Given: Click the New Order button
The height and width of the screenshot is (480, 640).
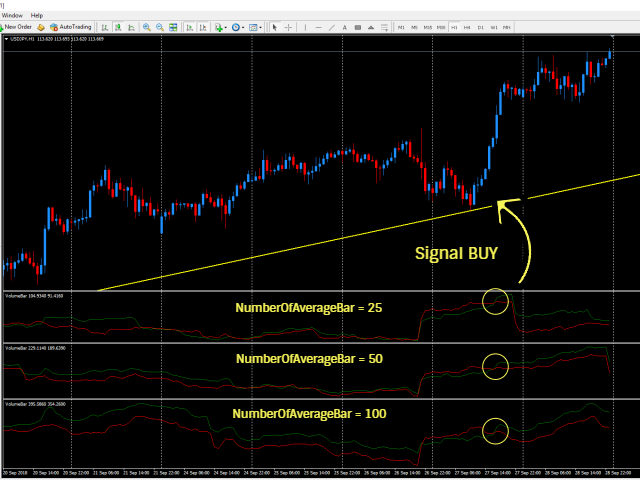Looking at the screenshot, I should click(16, 27).
